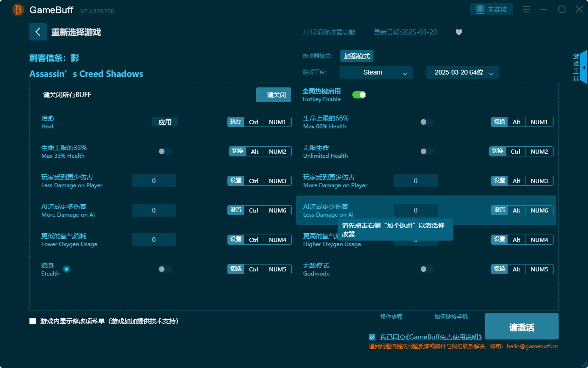Uncheck the 我已同意 agreement checkbox

[372, 337]
